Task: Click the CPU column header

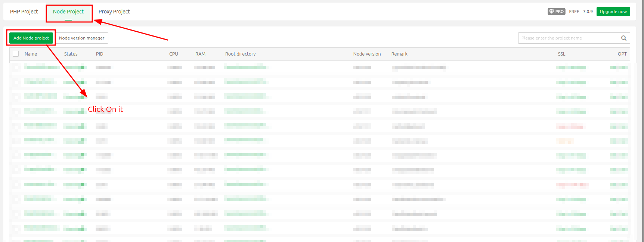Action: pos(174,54)
